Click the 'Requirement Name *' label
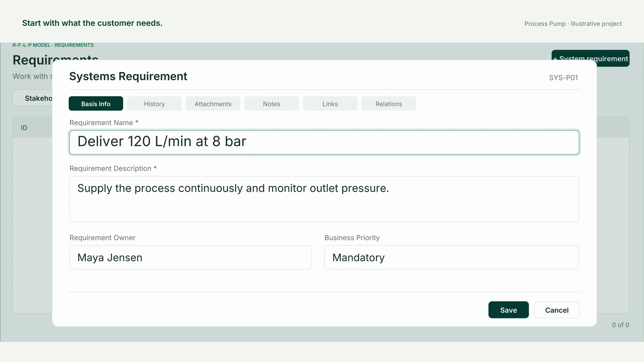 [x=104, y=123]
